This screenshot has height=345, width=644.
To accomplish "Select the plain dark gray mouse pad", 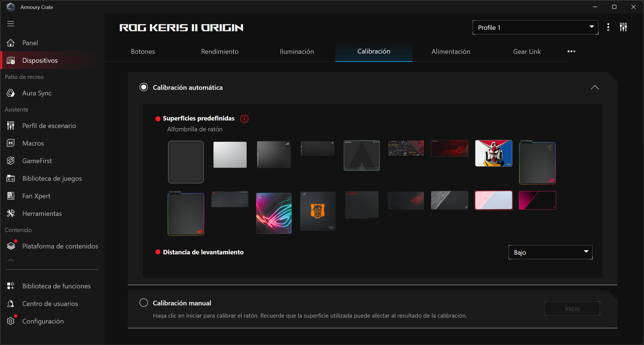I will click(186, 162).
